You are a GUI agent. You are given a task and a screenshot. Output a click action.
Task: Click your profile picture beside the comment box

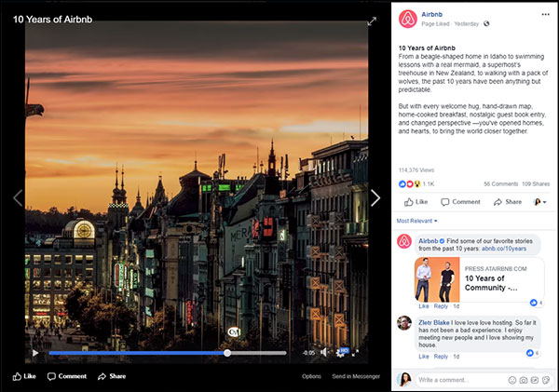tap(404, 379)
